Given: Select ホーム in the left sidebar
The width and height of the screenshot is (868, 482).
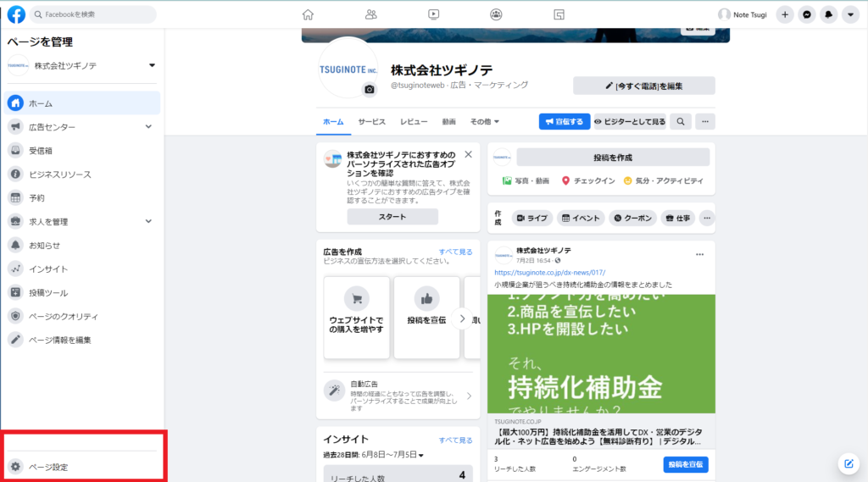Looking at the screenshot, I should 82,103.
